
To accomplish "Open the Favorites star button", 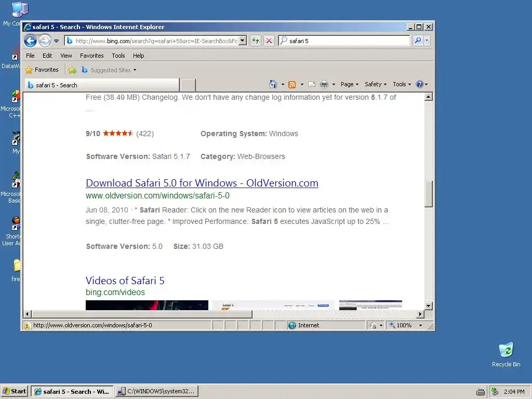I will tap(42, 70).
